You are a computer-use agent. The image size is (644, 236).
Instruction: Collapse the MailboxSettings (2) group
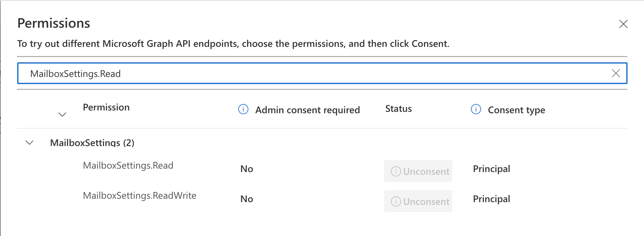[30, 143]
